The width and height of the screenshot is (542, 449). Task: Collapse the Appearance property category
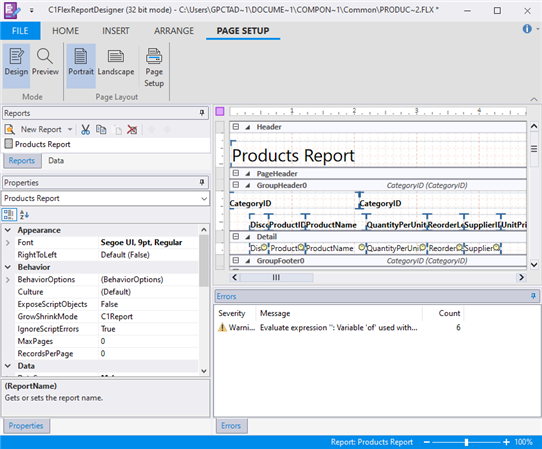tap(8, 230)
